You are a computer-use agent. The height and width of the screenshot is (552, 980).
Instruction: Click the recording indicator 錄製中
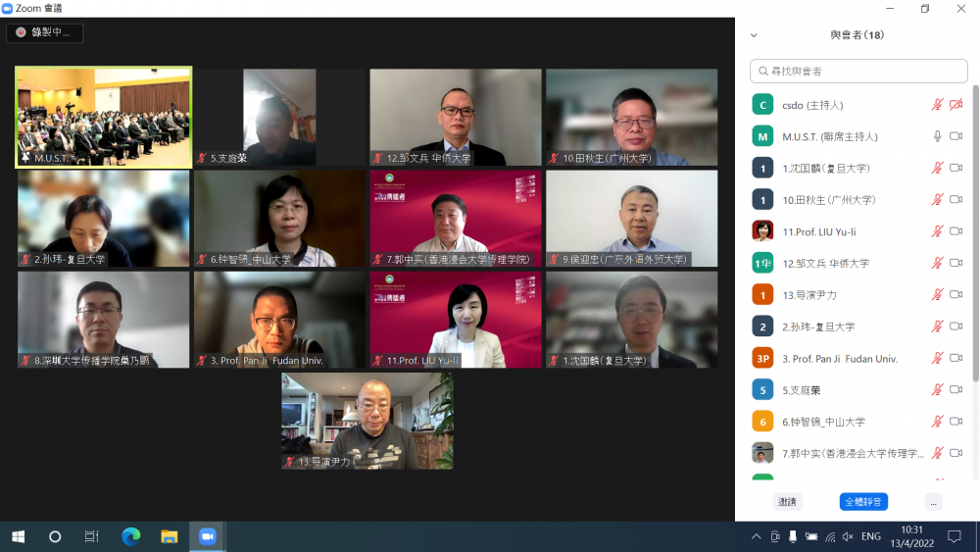point(44,32)
